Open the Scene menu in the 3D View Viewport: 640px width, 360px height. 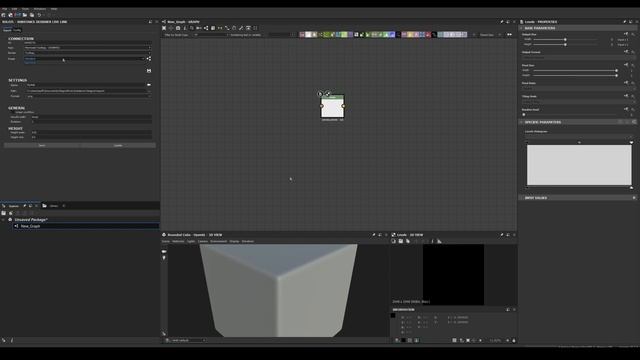tap(166, 241)
